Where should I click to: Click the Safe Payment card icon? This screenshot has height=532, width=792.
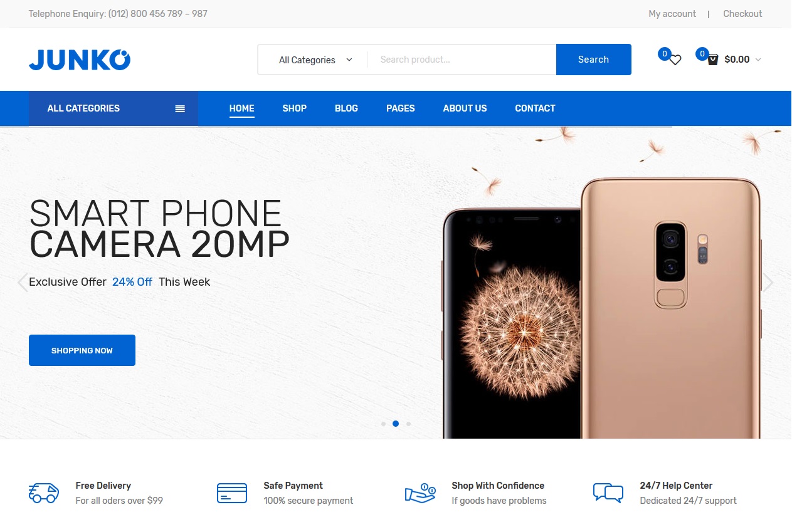pos(232,493)
